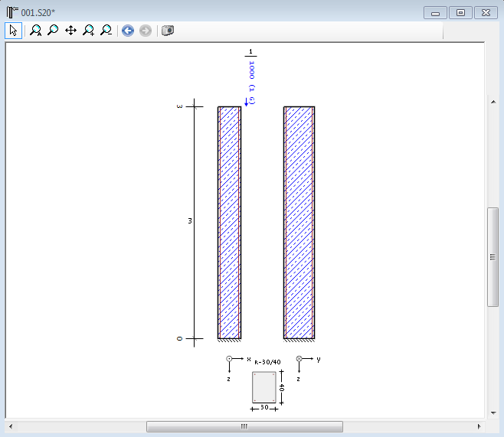Click the R-30/40 section label
This screenshot has height=437, width=504.
click(267, 362)
